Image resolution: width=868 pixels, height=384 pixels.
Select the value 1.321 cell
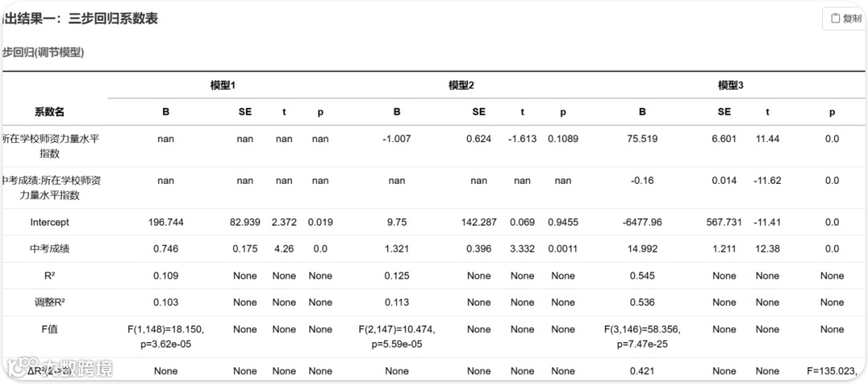pos(397,249)
